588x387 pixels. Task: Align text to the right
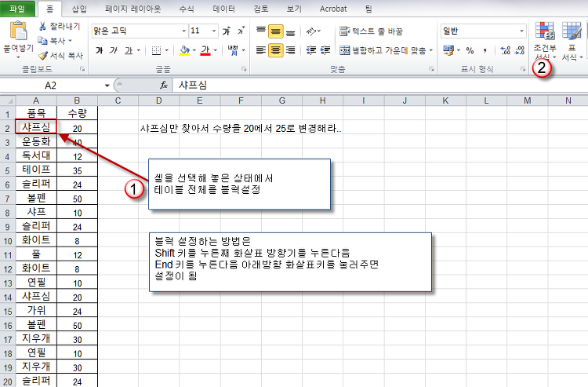click(290, 50)
